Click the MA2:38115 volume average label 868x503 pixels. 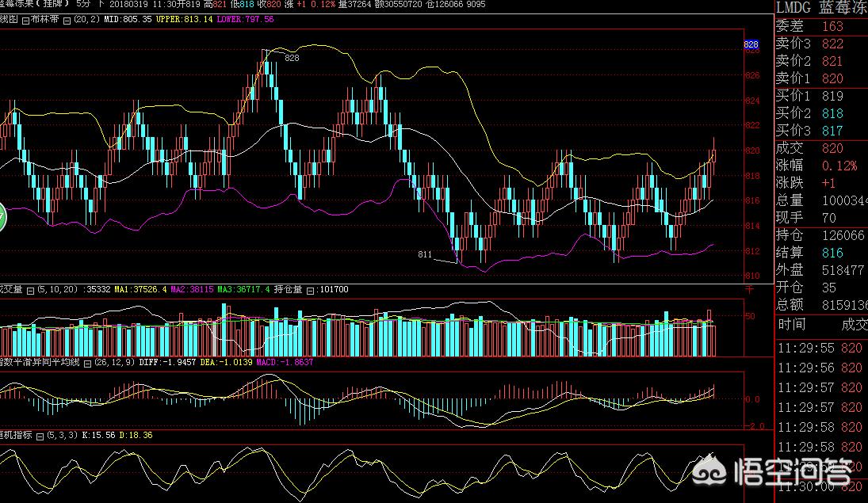192,289
